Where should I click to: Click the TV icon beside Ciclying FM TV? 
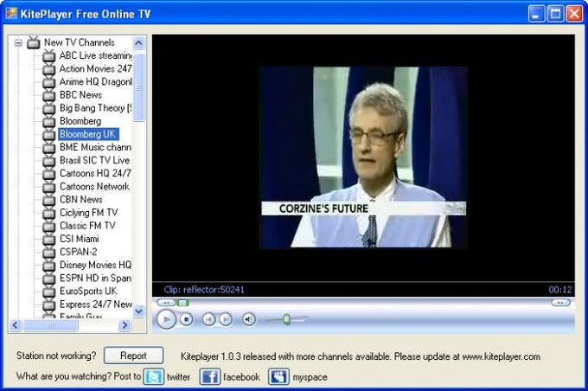click(48, 213)
